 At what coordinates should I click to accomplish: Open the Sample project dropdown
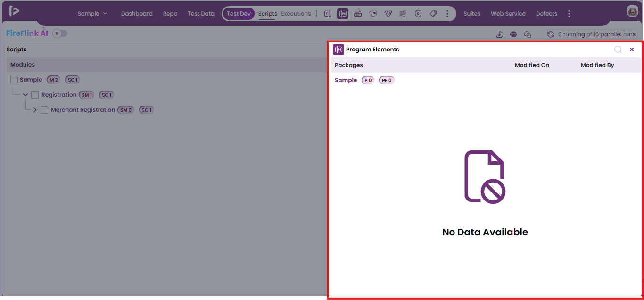92,14
